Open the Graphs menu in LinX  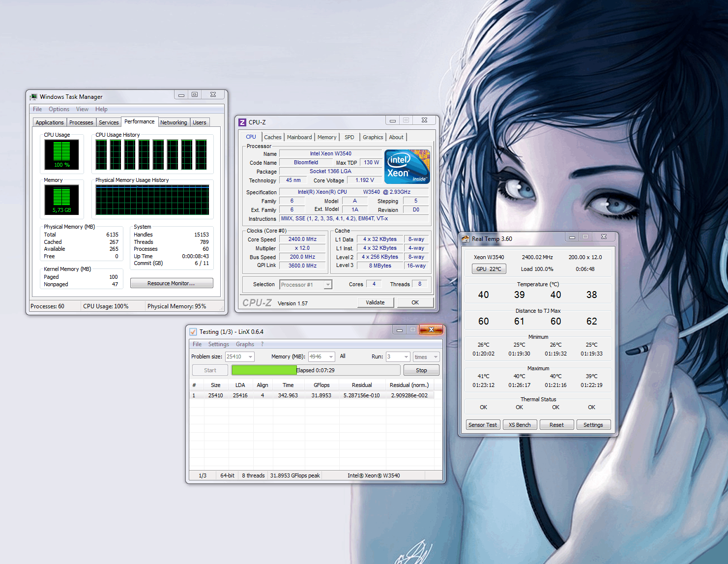245,344
